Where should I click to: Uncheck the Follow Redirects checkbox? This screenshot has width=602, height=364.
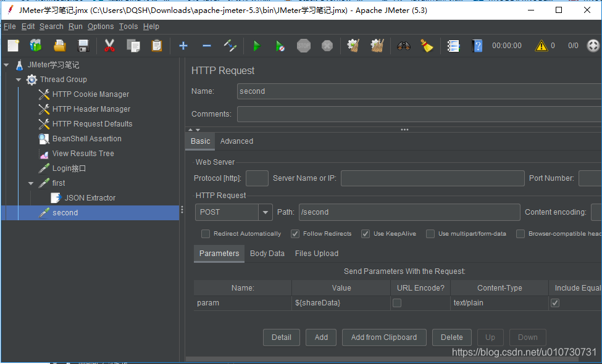tap(295, 234)
